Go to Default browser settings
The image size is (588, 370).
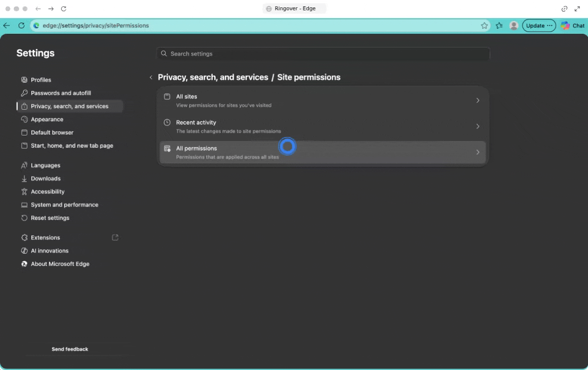(x=52, y=133)
